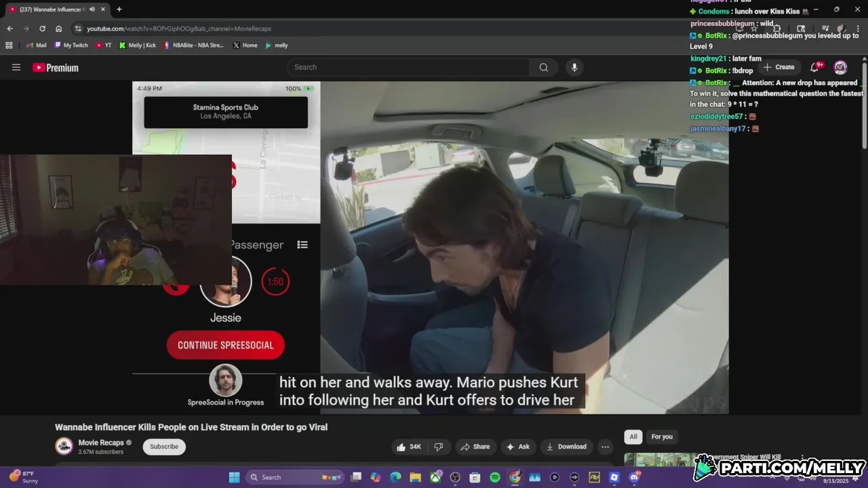Click the search magnifier button
The height and width of the screenshot is (488, 868).
pos(544,67)
